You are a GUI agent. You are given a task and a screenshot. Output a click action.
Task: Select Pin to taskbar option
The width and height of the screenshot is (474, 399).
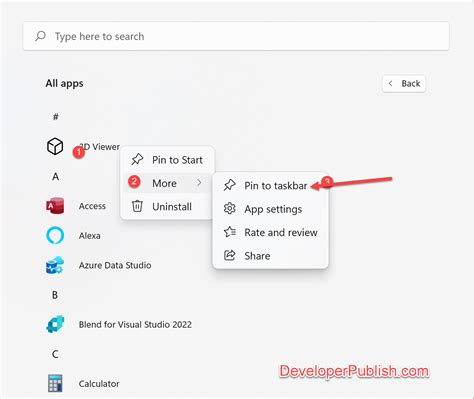point(270,185)
